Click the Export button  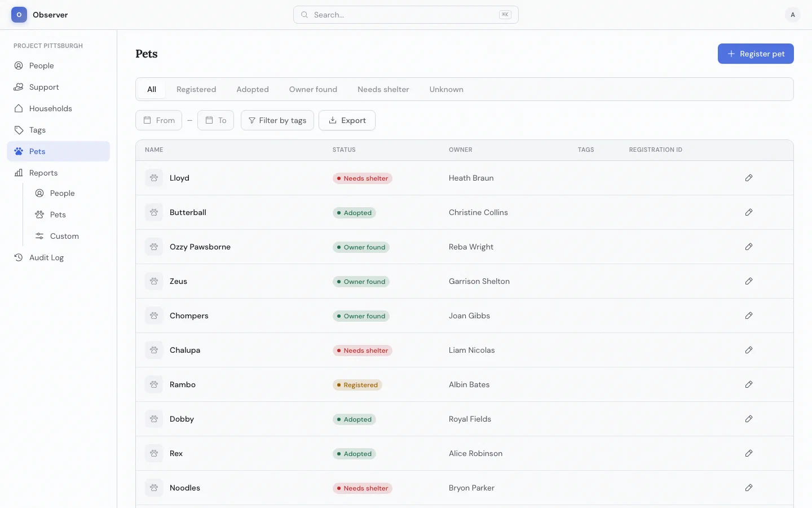click(347, 120)
